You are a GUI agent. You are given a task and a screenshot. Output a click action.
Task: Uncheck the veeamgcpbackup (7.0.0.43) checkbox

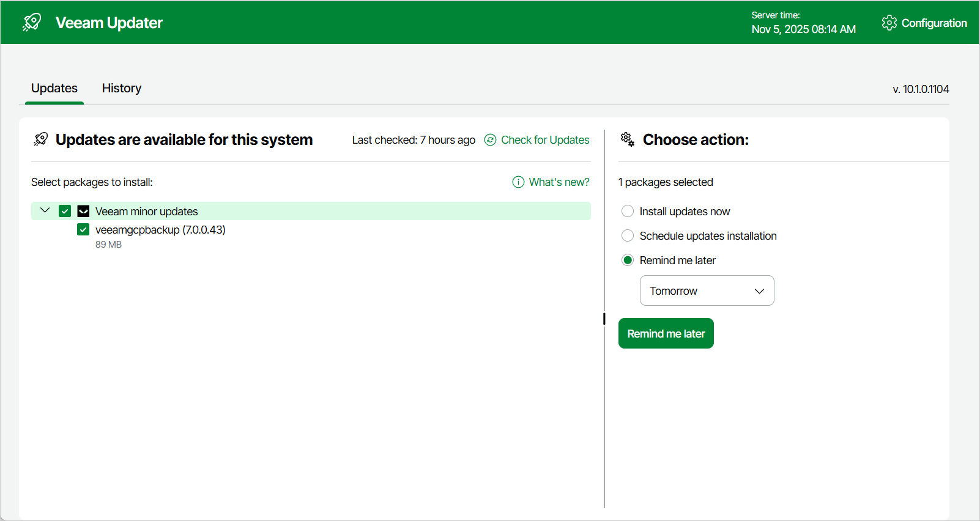[83, 229]
